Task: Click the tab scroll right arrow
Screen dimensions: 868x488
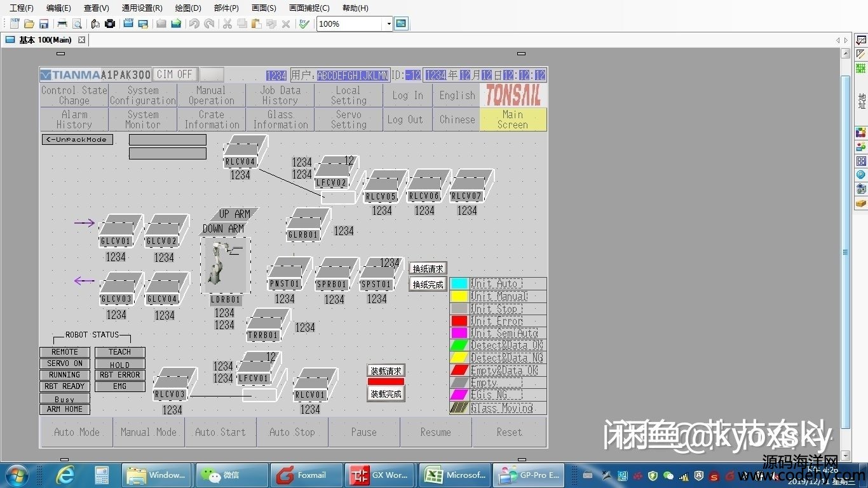Action: (x=846, y=40)
